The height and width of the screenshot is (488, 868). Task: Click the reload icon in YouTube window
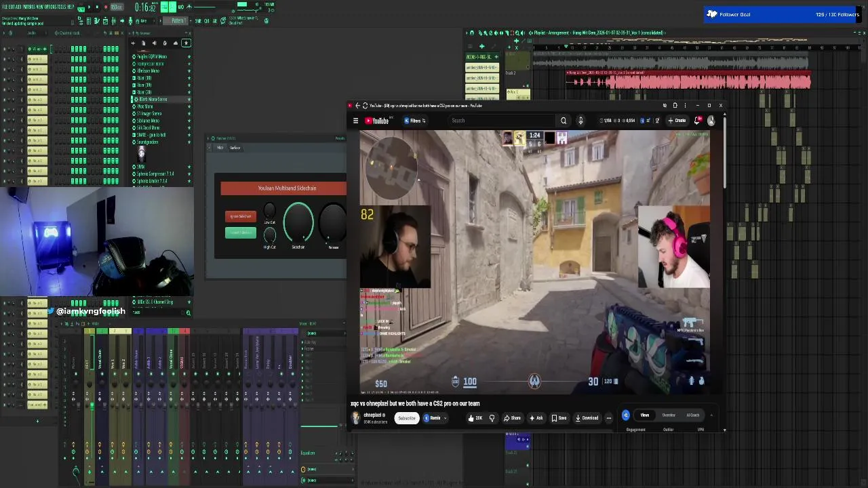pyautogui.click(x=365, y=105)
